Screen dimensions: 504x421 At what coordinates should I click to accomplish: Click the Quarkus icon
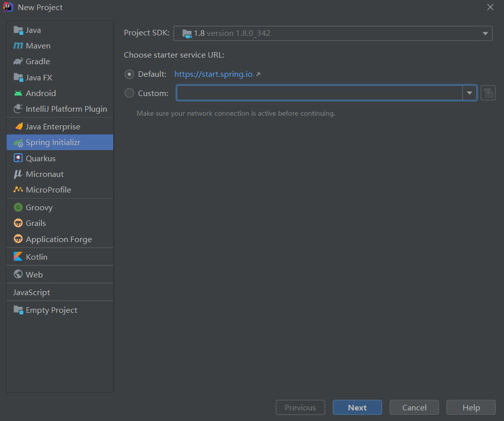(x=18, y=158)
